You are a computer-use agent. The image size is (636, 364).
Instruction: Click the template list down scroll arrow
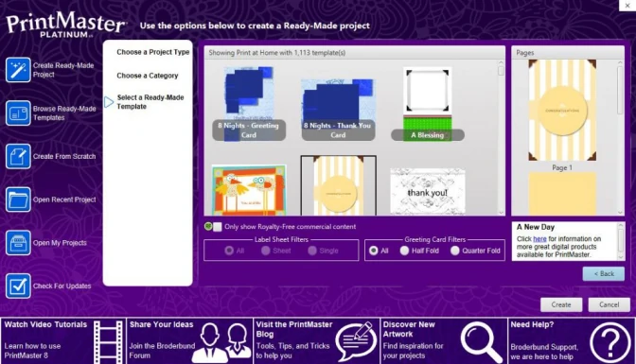click(x=501, y=212)
